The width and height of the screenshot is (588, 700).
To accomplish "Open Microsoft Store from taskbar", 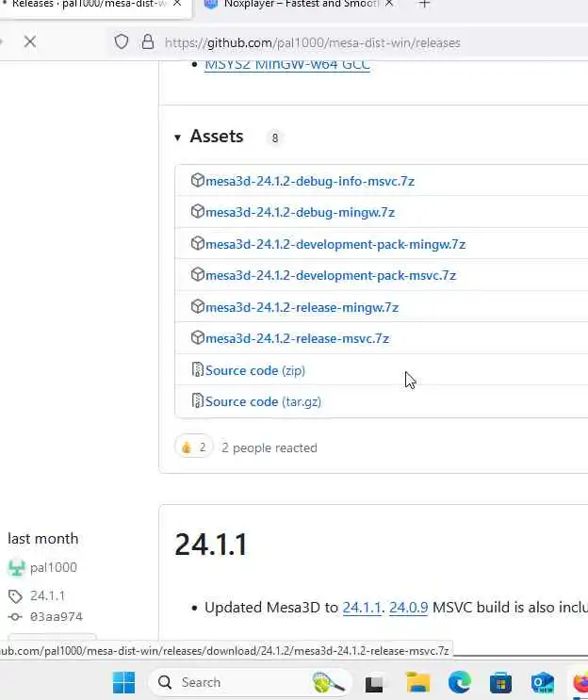I will coord(500,683).
